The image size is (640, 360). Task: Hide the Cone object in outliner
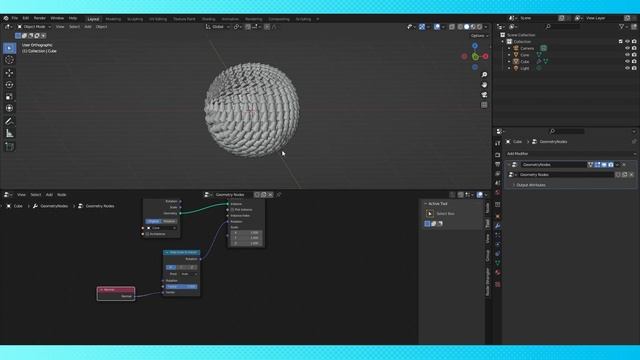(x=627, y=55)
